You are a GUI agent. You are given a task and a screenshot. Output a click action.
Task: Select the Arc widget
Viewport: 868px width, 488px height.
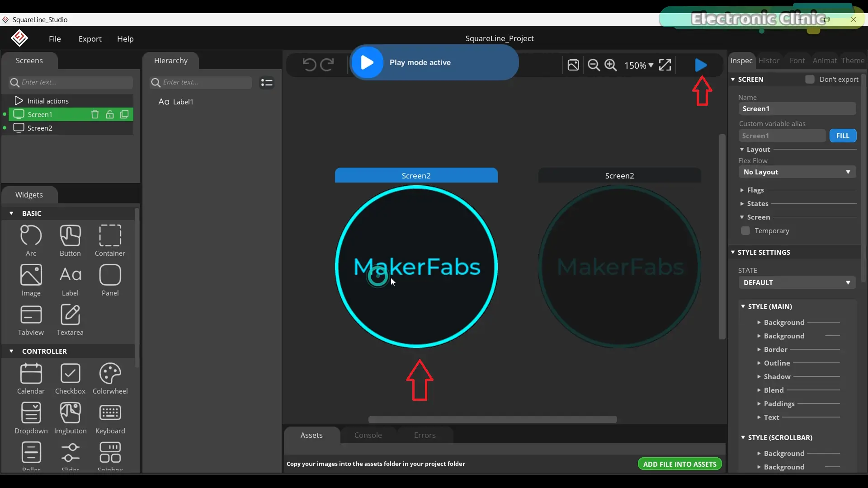[x=31, y=241]
